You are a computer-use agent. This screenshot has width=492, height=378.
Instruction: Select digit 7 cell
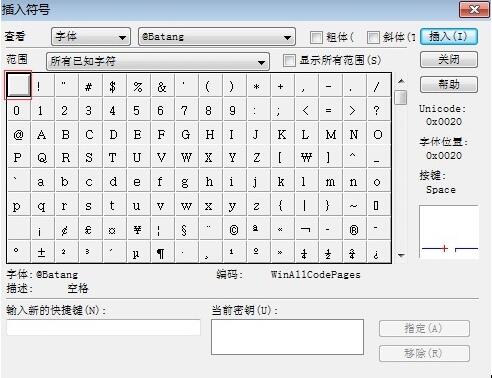[186, 110]
